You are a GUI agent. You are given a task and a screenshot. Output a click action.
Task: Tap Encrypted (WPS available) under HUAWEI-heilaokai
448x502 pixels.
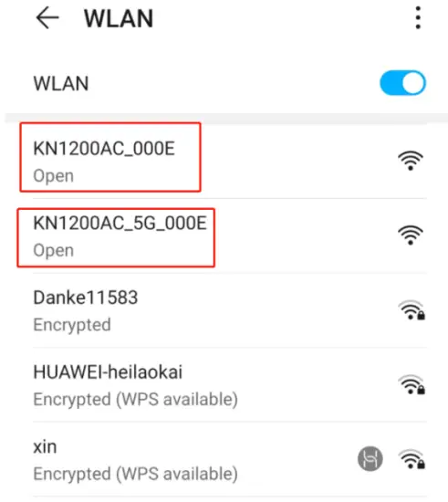coord(135,399)
